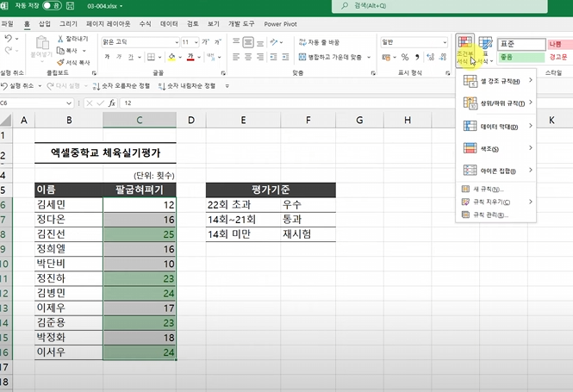Click the Borders icon
This screenshot has height=392, width=573.
click(x=151, y=57)
